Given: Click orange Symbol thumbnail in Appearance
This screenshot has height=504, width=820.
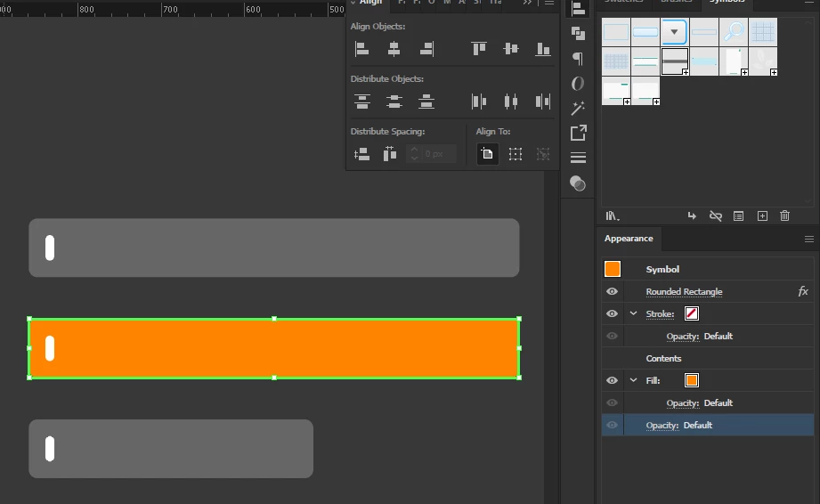Looking at the screenshot, I should point(613,269).
